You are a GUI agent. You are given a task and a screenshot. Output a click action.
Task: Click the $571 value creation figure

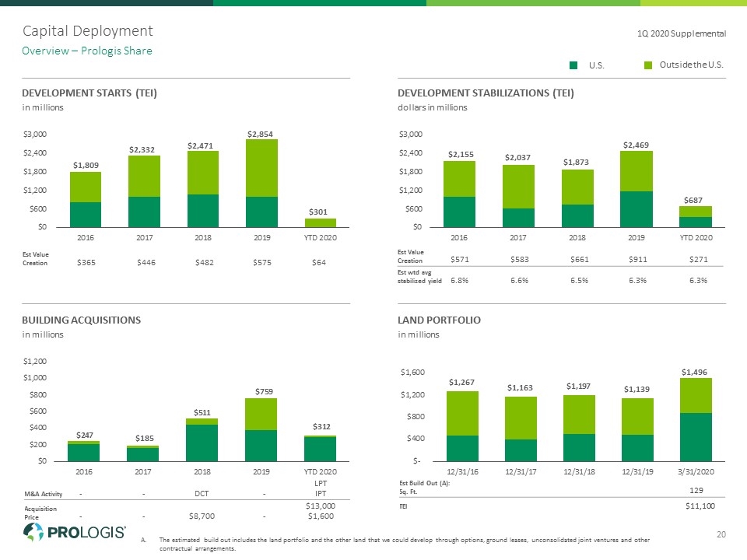tap(460, 260)
